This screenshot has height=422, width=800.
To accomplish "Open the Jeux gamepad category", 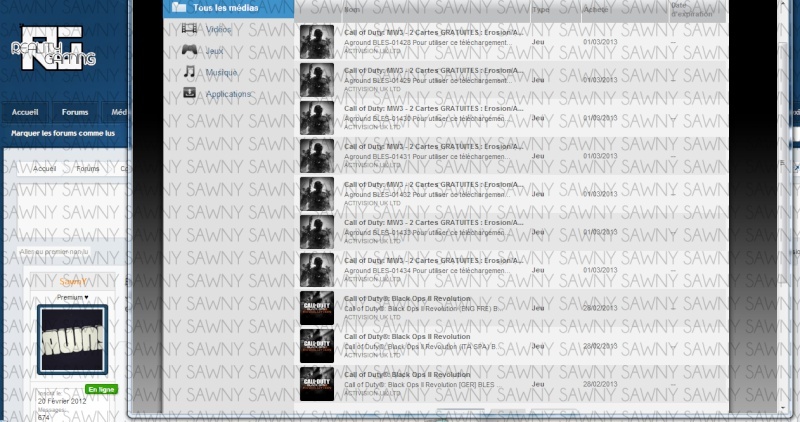I will click(203, 51).
